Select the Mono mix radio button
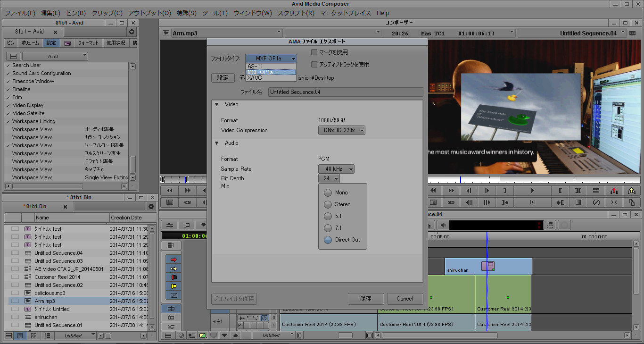The height and width of the screenshot is (344, 644). (328, 193)
